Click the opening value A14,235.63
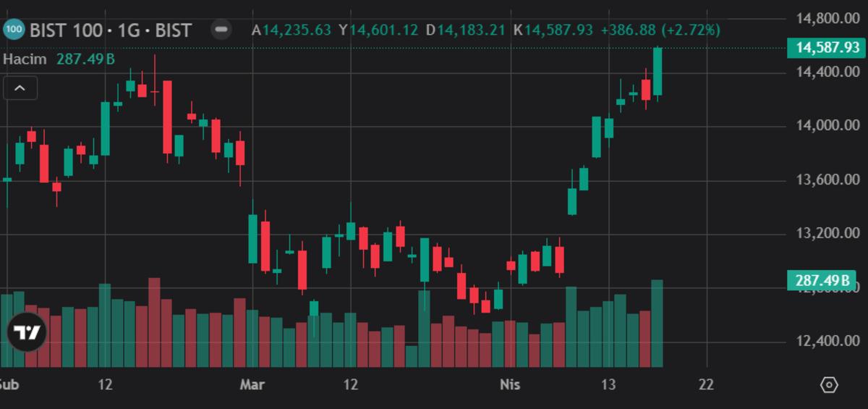This screenshot has width=868, height=409. [x=292, y=30]
